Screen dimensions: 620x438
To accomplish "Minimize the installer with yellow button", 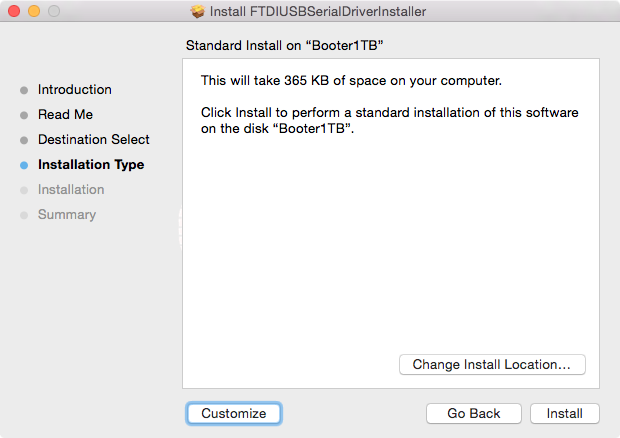I will 34,11.
